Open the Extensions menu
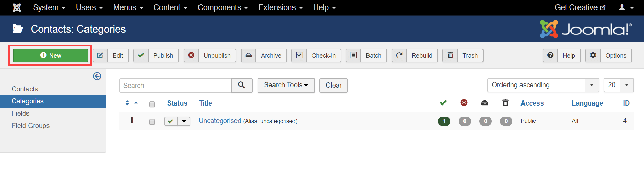This screenshot has height=170, width=644. coord(281,7)
